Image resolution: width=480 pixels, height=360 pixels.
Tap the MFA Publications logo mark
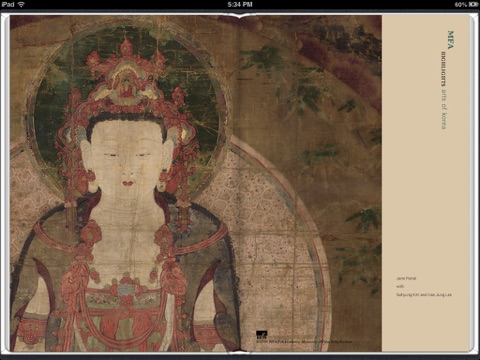coord(262,335)
